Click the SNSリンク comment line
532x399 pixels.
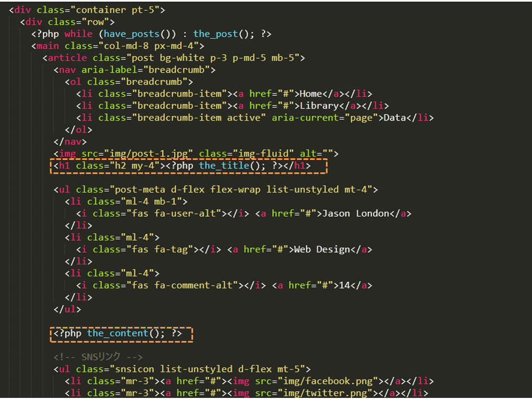pos(98,357)
